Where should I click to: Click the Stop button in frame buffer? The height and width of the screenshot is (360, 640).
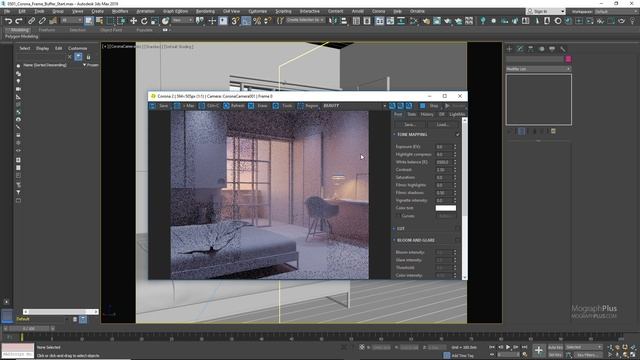coord(429,106)
